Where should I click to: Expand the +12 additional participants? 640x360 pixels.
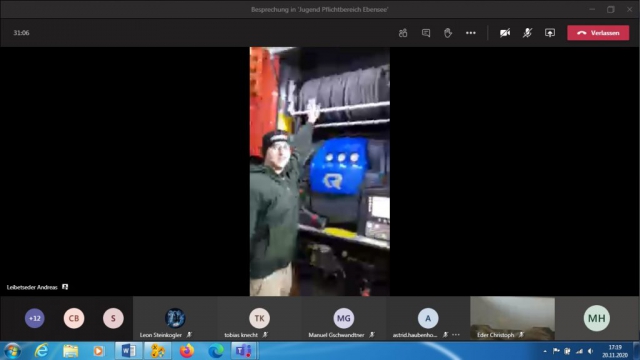[35, 318]
